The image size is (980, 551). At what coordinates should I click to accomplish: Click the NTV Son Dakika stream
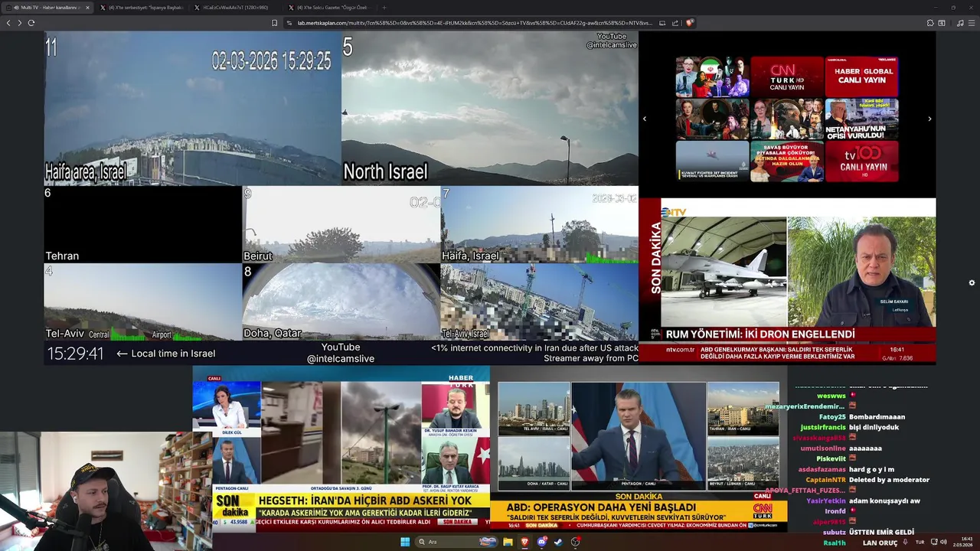(x=787, y=280)
